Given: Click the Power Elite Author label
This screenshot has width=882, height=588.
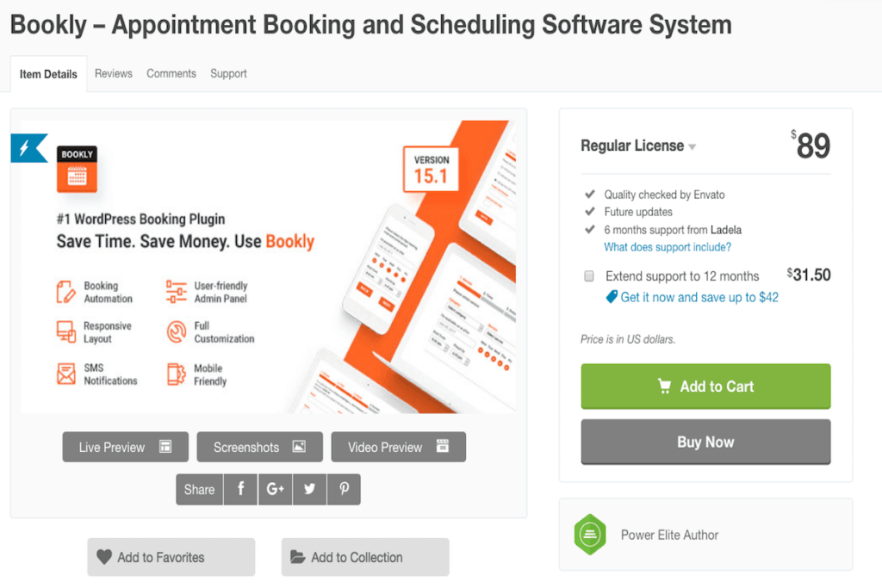Looking at the screenshot, I should coord(669,535).
